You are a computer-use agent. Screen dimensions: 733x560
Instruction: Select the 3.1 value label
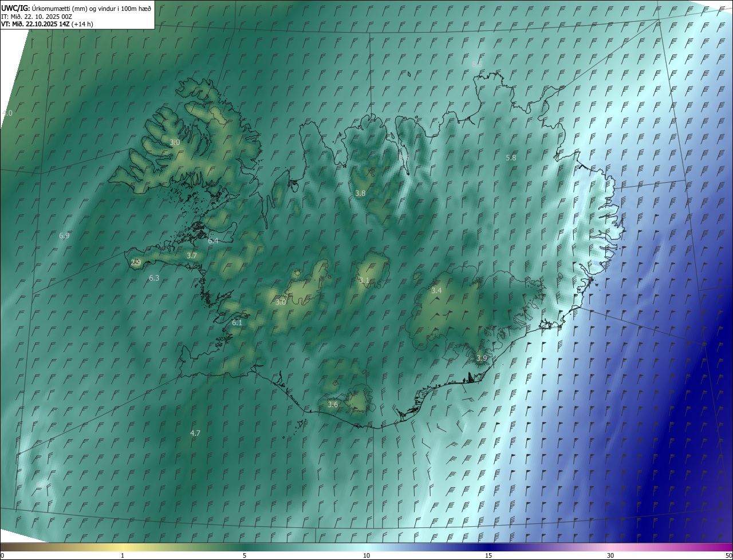point(364,280)
